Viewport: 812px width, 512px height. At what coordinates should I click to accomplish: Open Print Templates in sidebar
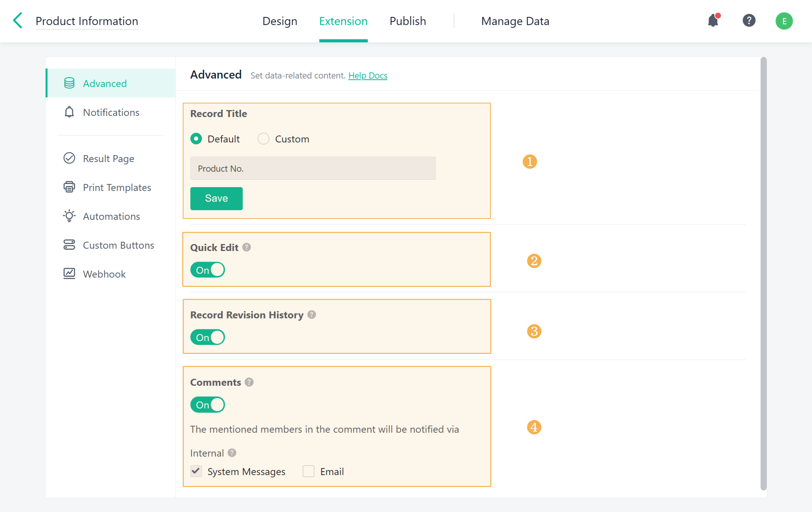117,187
